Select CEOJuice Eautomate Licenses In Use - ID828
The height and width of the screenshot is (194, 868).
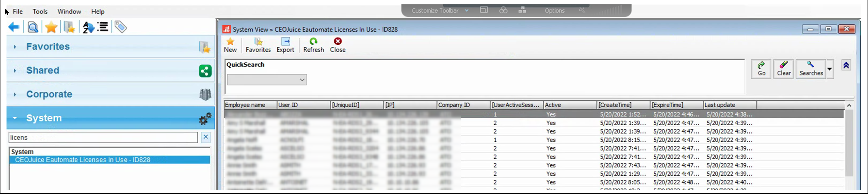coord(110,160)
